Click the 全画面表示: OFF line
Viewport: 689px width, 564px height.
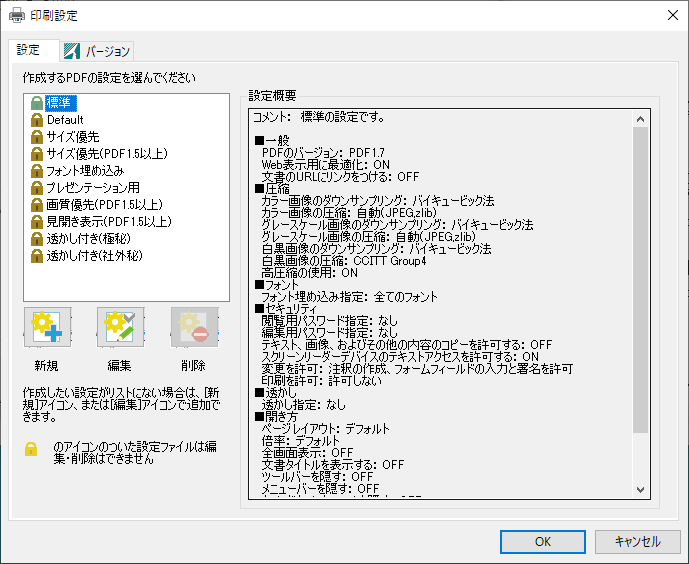tap(307, 453)
